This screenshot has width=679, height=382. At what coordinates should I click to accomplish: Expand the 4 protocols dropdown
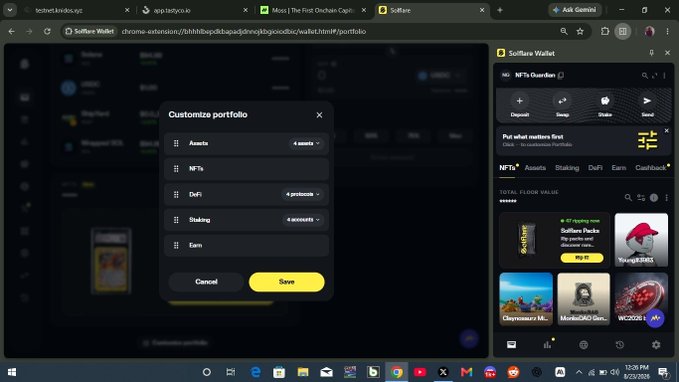point(303,194)
